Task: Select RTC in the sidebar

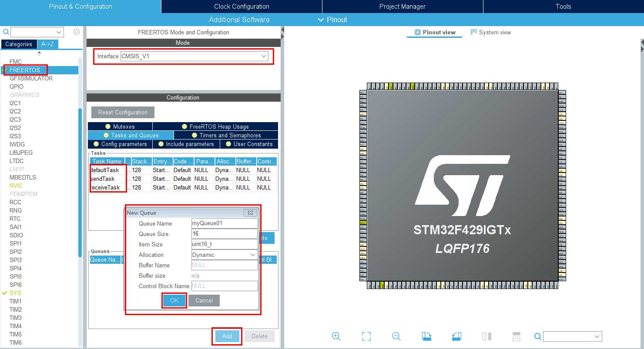Action: [x=15, y=219]
